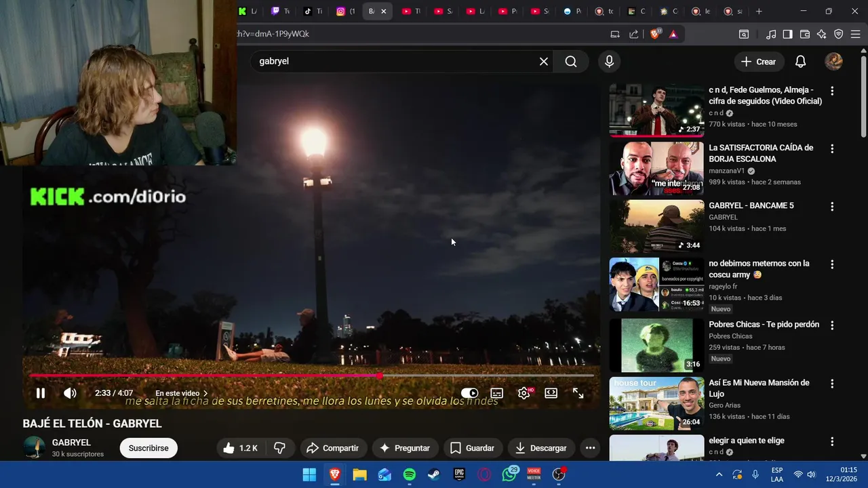
Task: Click the Brave Shields lion icon
Action: [x=655, y=34]
